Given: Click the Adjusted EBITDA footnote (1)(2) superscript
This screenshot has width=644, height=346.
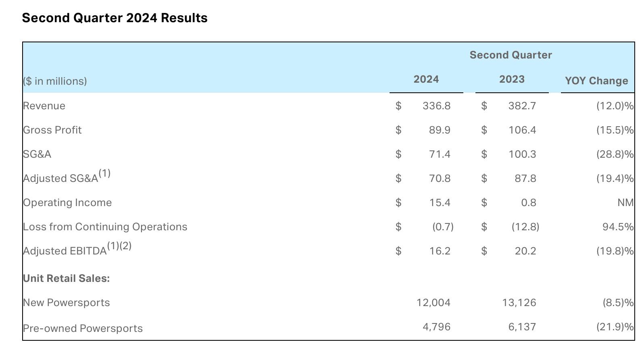Looking at the screenshot, I should pos(119,246).
